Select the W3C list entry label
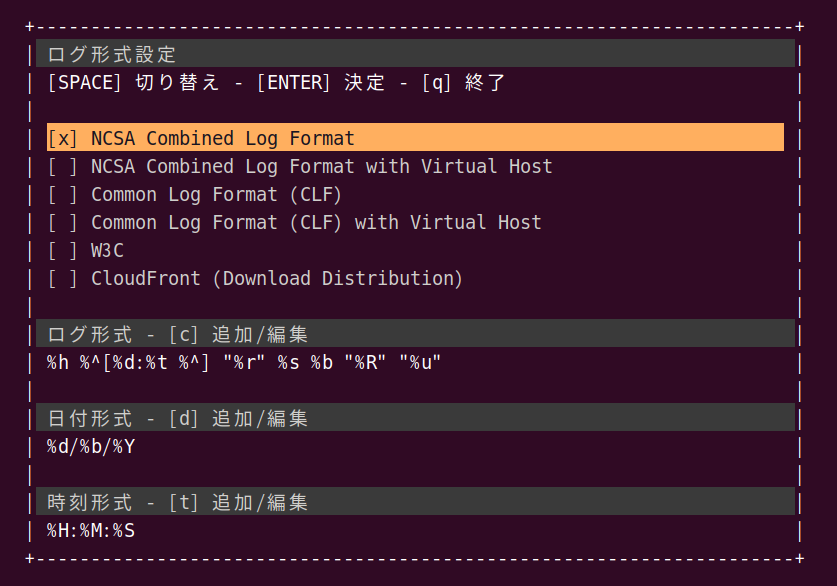Image resolution: width=837 pixels, height=586 pixels. pos(107,251)
